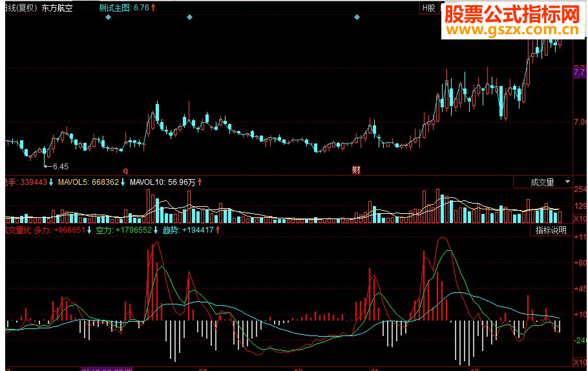Click the second cyan diamond marker
The width and height of the screenshot is (588, 371).
click(190, 17)
